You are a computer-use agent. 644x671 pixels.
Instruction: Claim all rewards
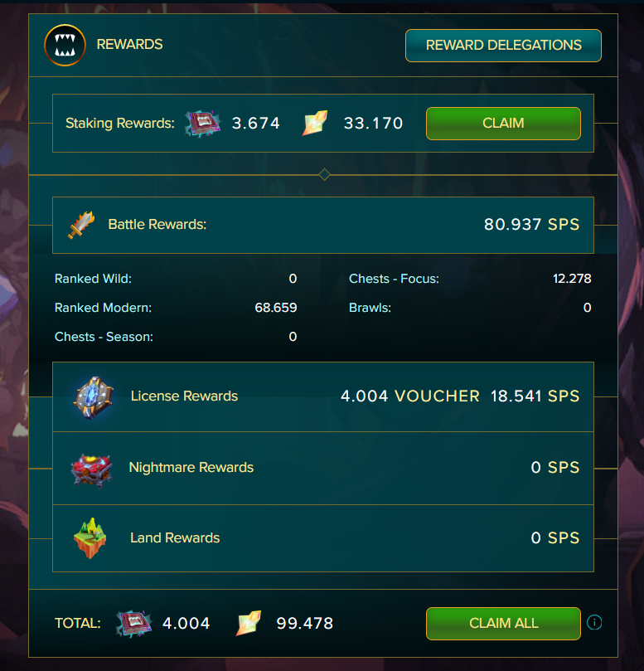[x=503, y=624]
